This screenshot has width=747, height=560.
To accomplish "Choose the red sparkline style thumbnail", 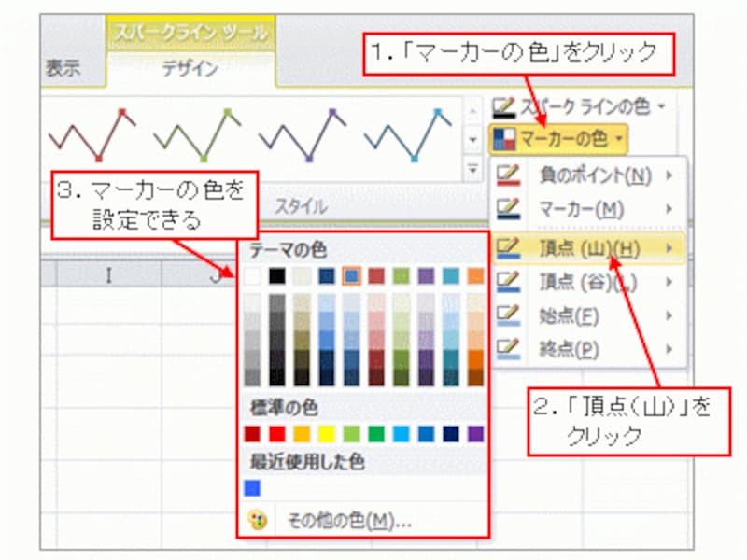I will (x=92, y=135).
